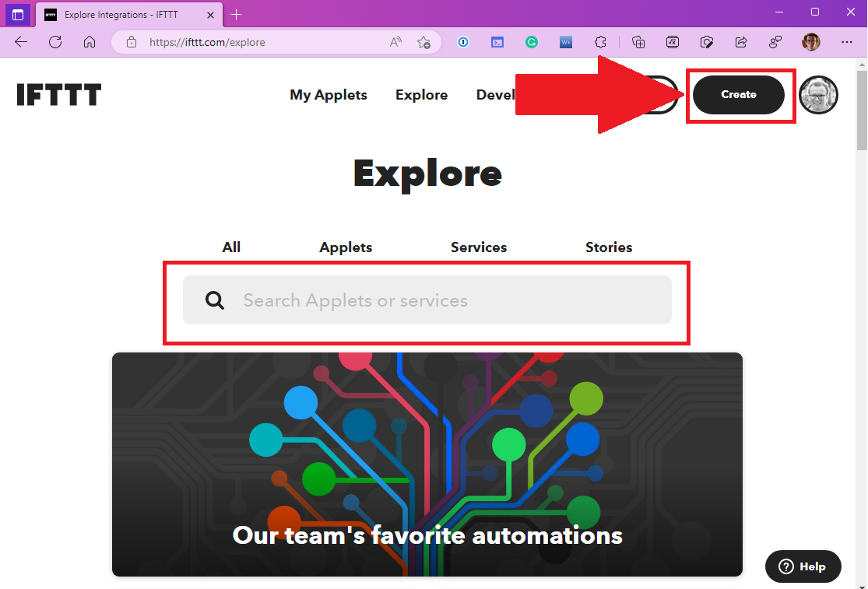Open the user profile avatar menu
The height and width of the screenshot is (589, 868).
818,95
